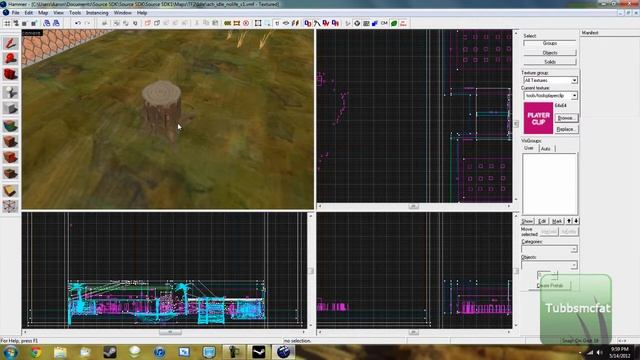Click the VisGroups Edit button
The height and width of the screenshot is (360, 640).
pyautogui.click(x=542, y=221)
